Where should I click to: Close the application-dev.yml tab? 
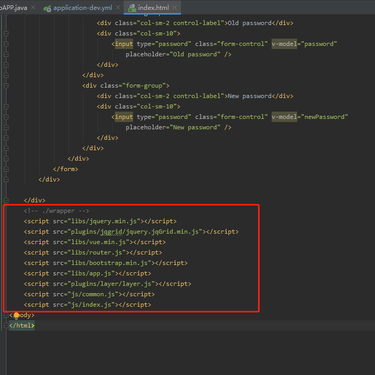[x=118, y=7]
